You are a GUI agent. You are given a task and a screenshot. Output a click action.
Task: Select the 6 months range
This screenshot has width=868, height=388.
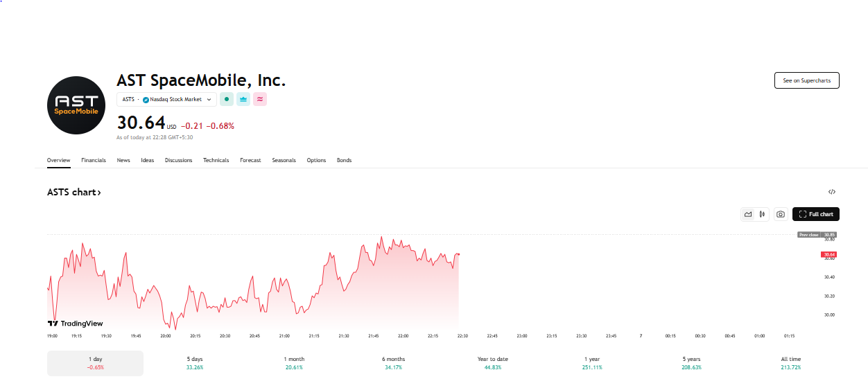tap(393, 363)
